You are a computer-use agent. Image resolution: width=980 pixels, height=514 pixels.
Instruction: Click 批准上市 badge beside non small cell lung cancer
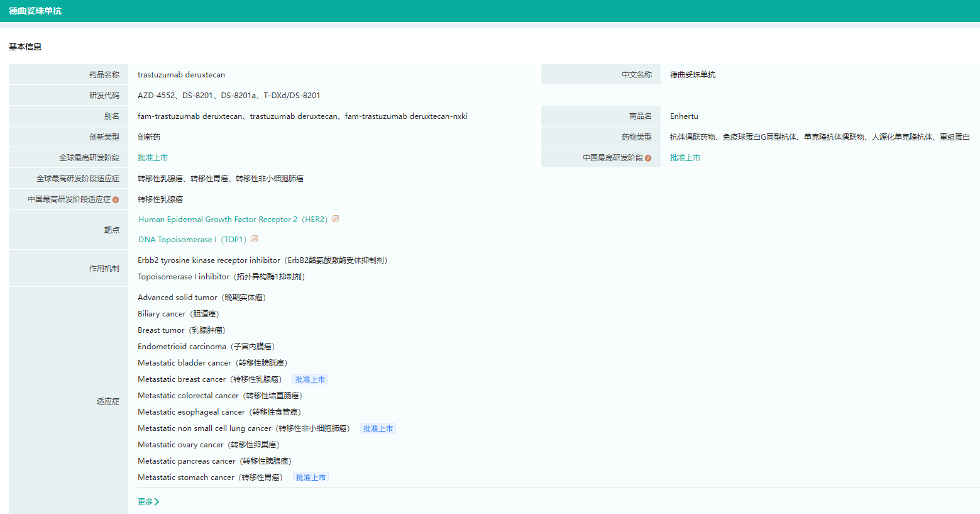coord(378,428)
